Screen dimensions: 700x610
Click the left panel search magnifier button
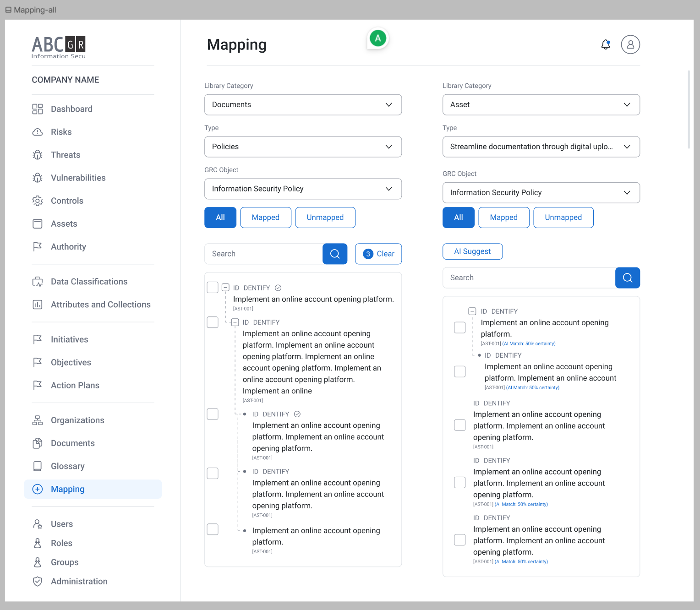tap(335, 254)
